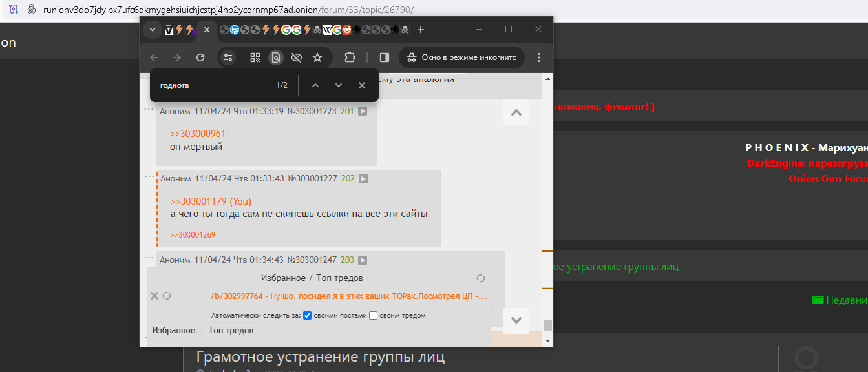Toggle the browser side panel
868x372 pixels.
tap(385, 57)
